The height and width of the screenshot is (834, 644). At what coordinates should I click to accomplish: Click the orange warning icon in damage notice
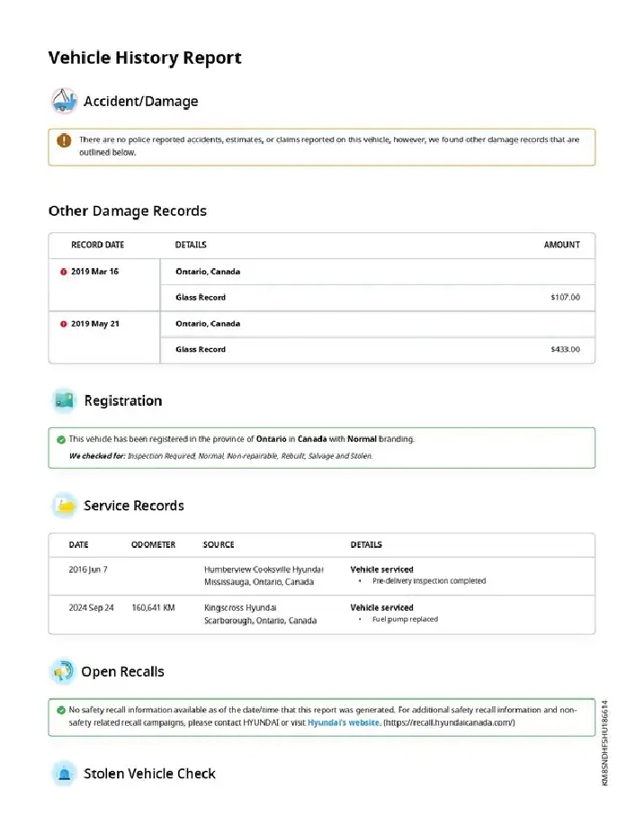point(63,140)
